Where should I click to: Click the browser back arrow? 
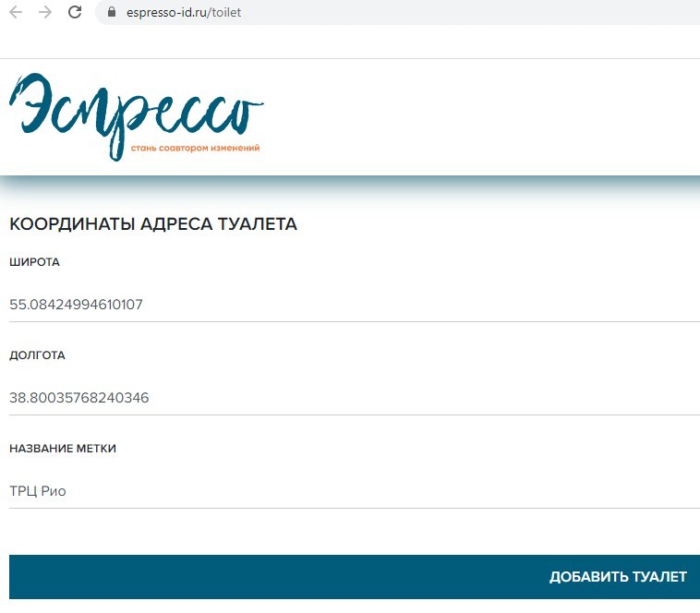(16, 12)
